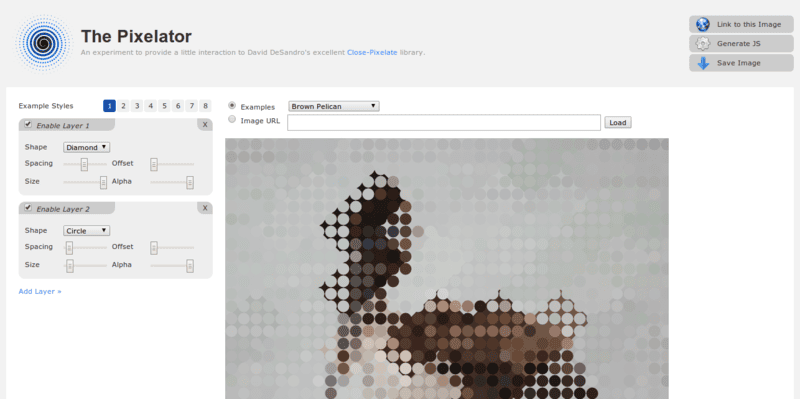Image resolution: width=800 pixels, height=399 pixels.
Task: Select example style 6
Action: pyautogui.click(x=178, y=106)
